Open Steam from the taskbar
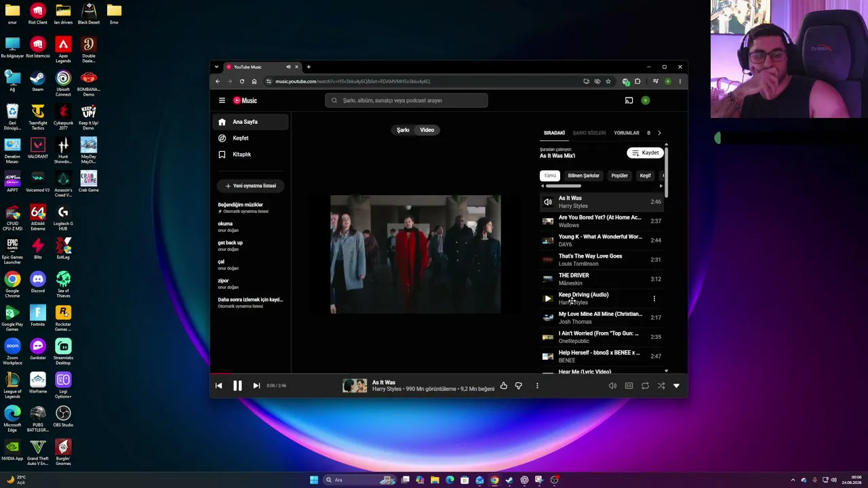The image size is (868, 488). click(509, 480)
